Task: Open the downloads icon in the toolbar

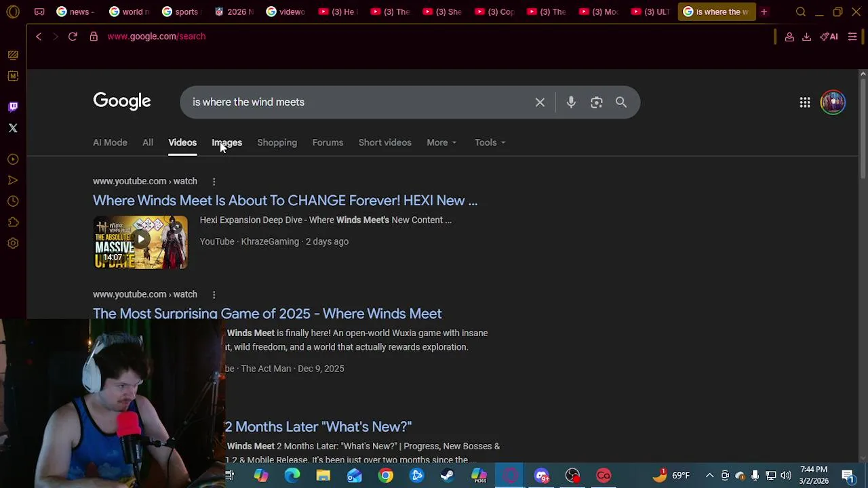Action: (x=806, y=37)
